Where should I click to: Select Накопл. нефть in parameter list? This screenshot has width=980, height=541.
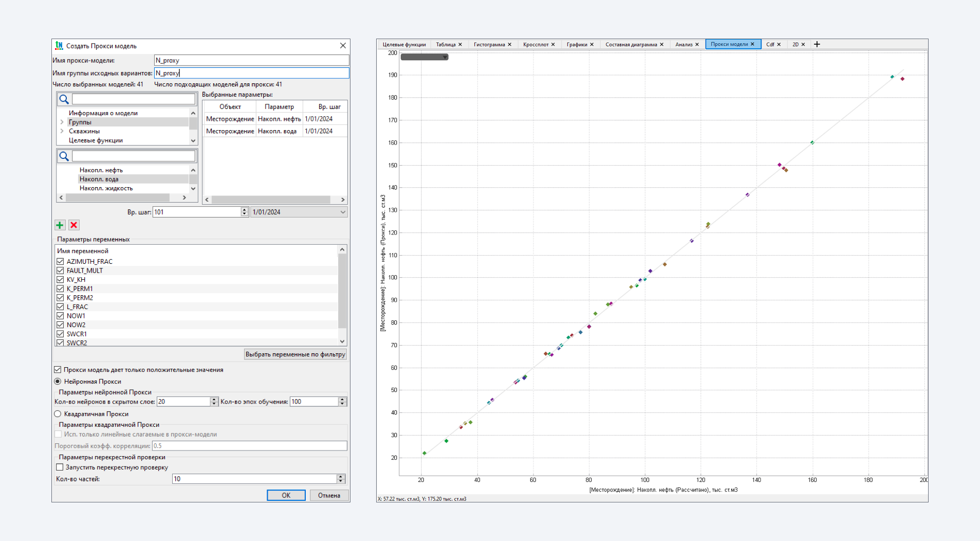[x=101, y=170]
